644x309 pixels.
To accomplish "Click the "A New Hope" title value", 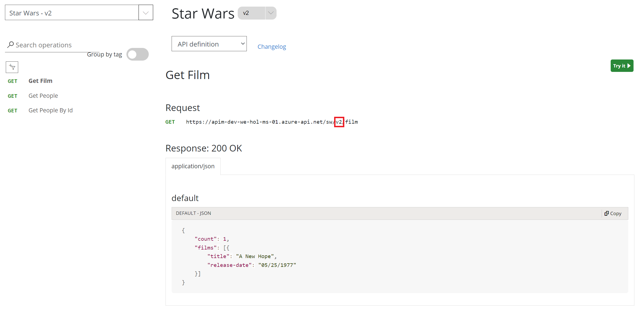I will (255, 256).
